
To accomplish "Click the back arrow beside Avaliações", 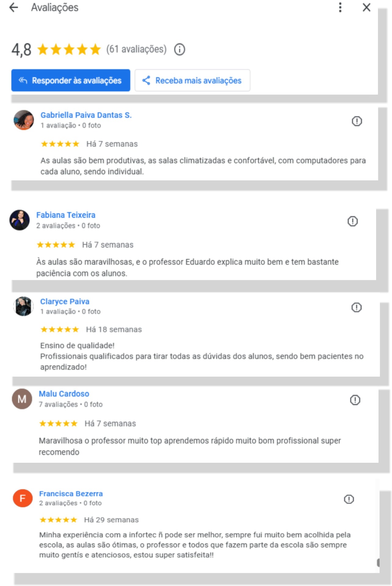I will pyautogui.click(x=14, y=7).
